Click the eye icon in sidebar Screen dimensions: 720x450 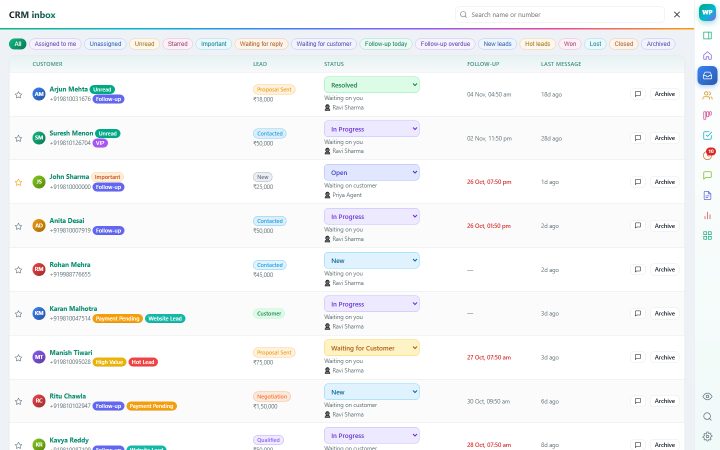click(x=707, y=396)
